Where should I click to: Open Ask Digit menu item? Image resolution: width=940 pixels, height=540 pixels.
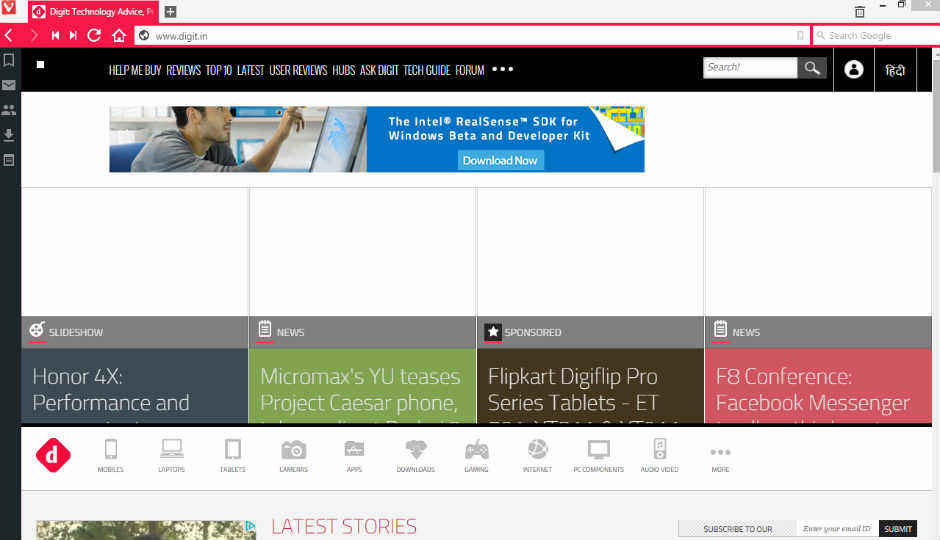379,70
